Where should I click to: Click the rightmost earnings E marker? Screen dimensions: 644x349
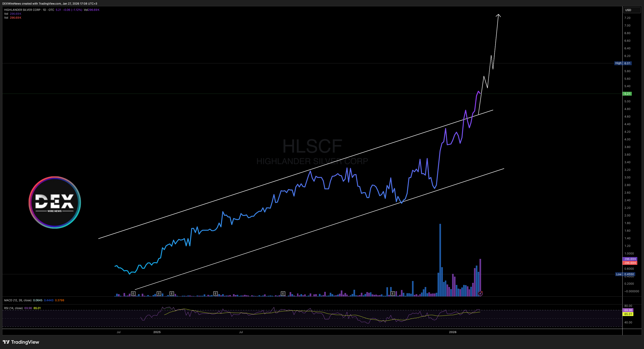coord(392,293)
